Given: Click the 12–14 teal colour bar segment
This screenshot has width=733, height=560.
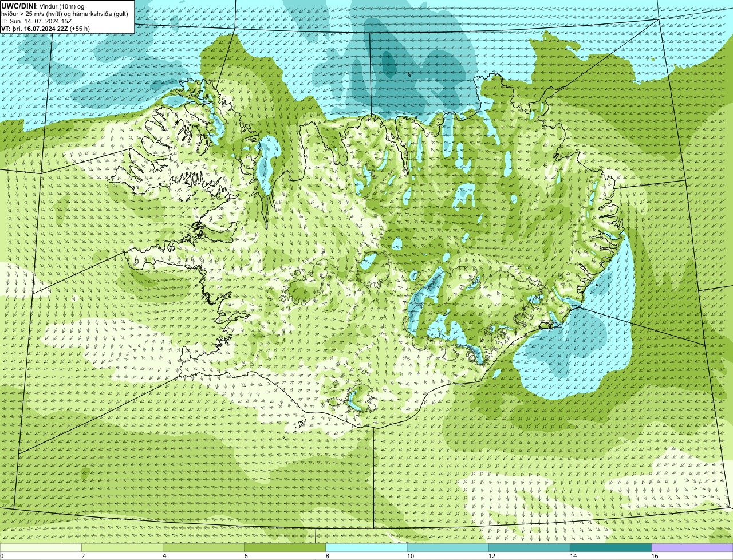Looking at the screenshot, I should point(529,547).
